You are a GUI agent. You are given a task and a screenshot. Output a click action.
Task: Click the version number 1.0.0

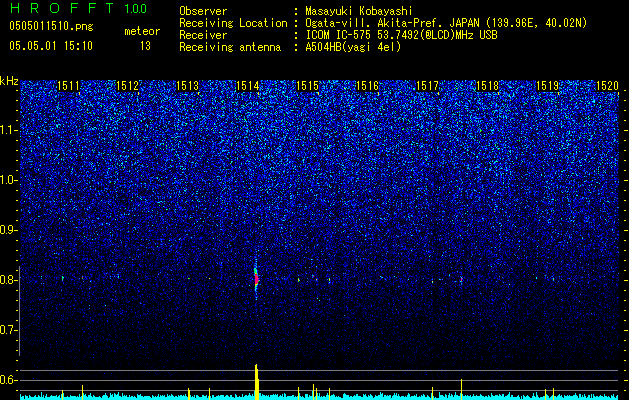tap(135, 9)
